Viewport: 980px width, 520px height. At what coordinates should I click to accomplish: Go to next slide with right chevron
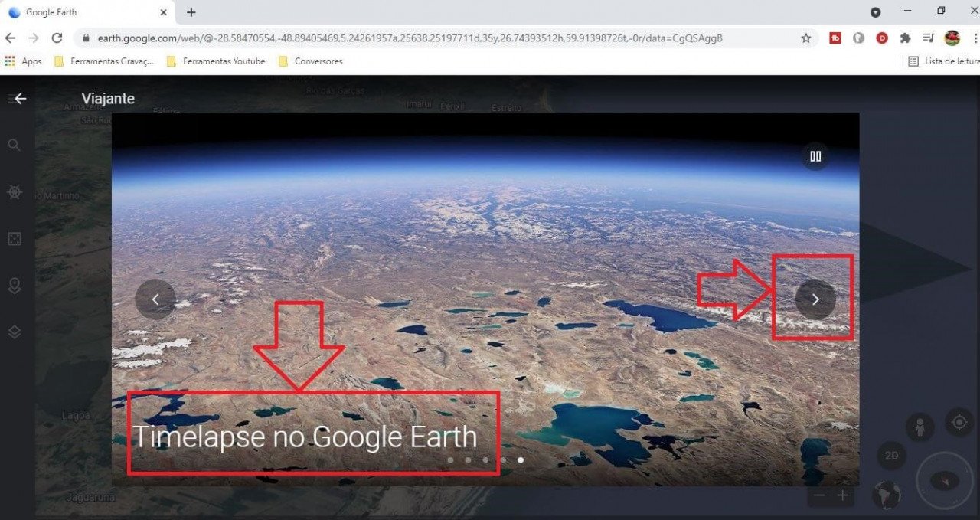[x=815, y=299]
